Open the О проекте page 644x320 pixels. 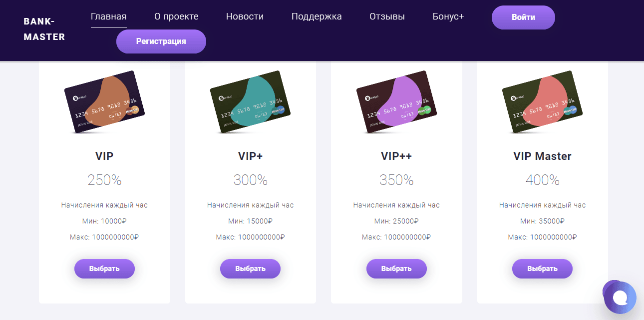pos(176,16)
